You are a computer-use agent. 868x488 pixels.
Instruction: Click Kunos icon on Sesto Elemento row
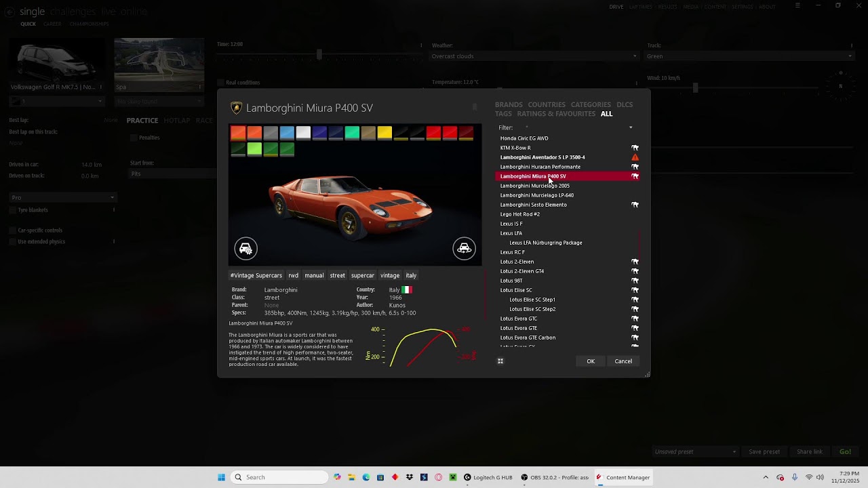coord(635,205)
